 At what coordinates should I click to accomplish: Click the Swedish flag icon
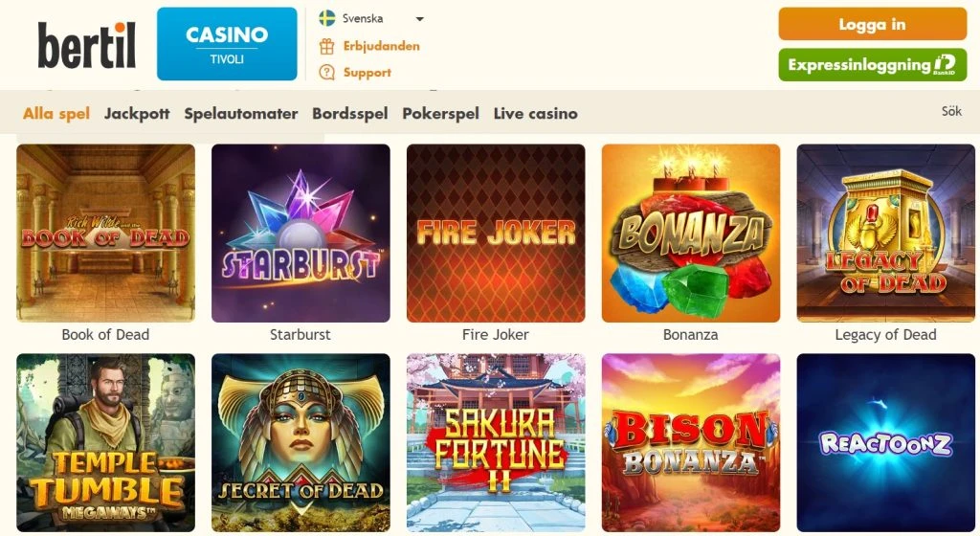point(327,18)
